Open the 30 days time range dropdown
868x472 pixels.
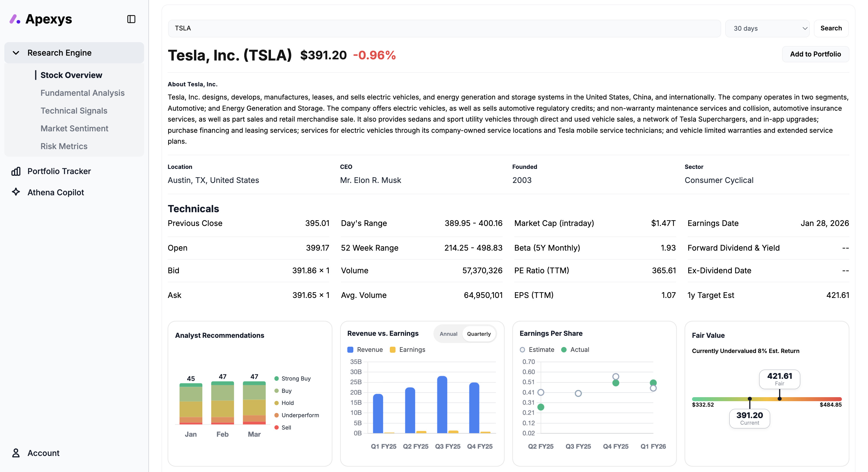pos(767,28)
